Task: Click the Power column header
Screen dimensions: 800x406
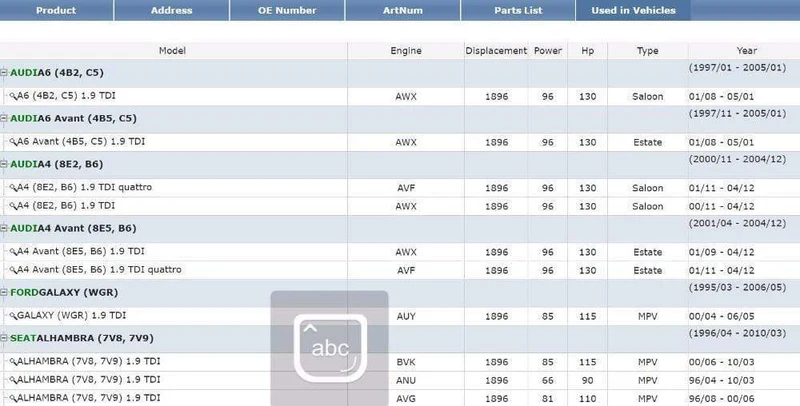Action: tap(548, 50)
